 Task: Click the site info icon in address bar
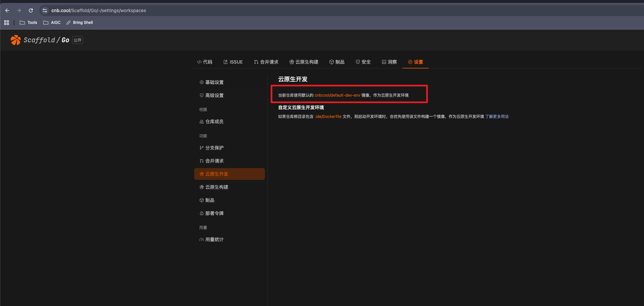click(x=45, y=10)
